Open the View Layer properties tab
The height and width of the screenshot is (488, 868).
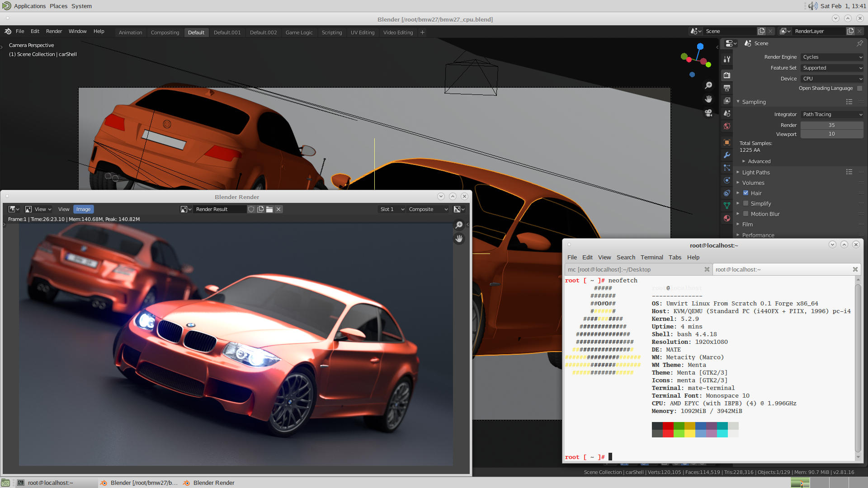(727, 100)
